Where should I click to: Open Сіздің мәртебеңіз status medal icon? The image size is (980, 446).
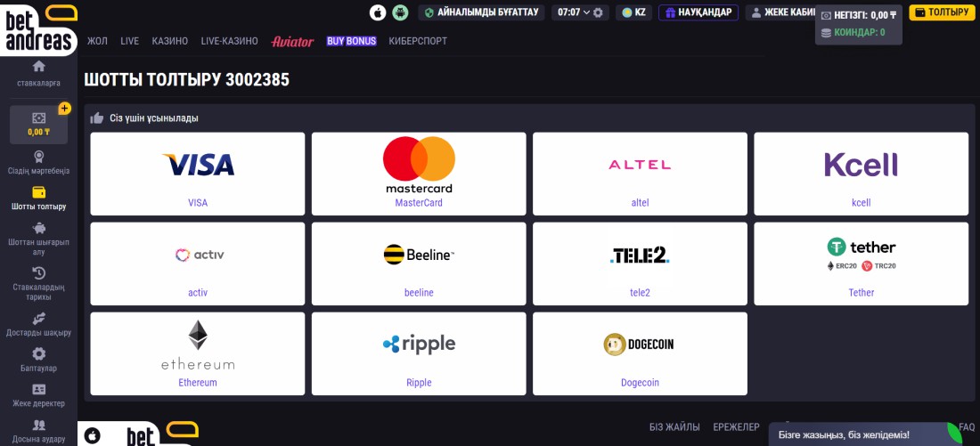[38, 157]
